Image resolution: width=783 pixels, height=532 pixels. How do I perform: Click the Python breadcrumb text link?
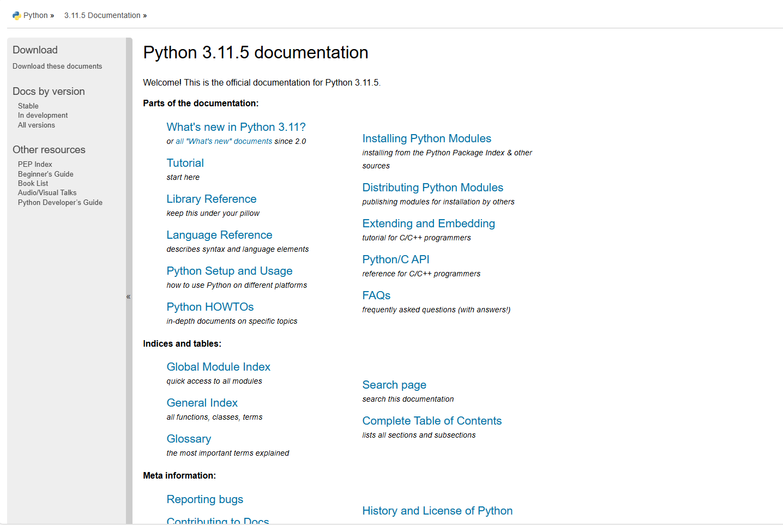35,15
